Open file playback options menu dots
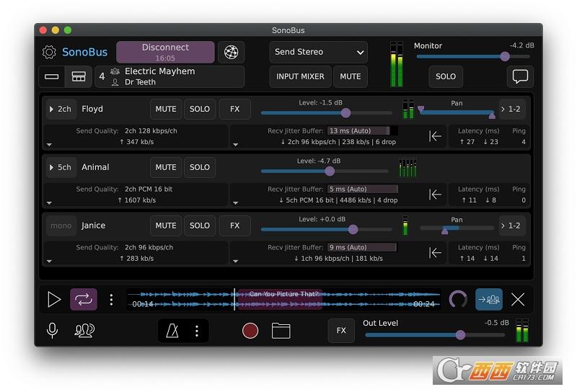The width and height of the screenshot is (577, 392). tap(111, 300)
